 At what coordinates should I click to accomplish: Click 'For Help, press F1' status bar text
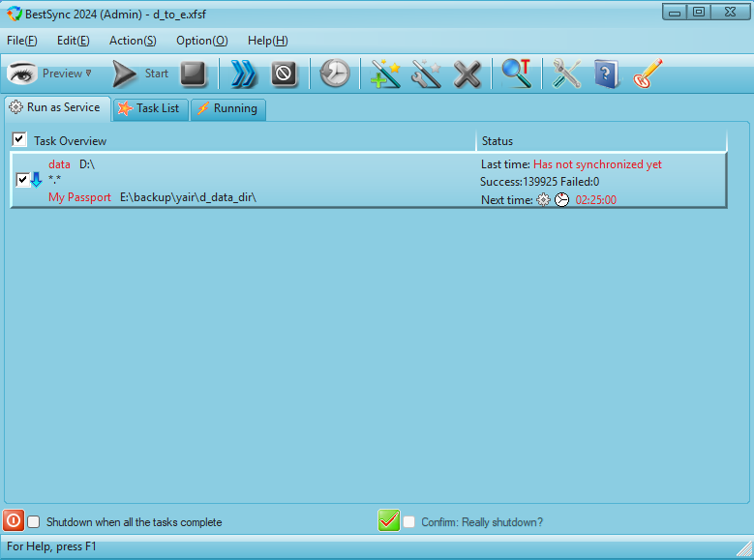(51, 546)
